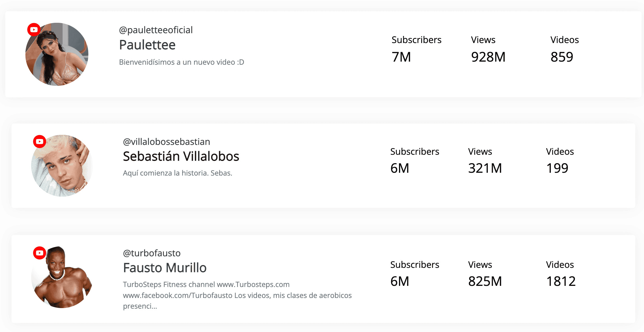Open Sebastián Villalobos's profile picture
This screenshot has width=644, height=332.
62,165
